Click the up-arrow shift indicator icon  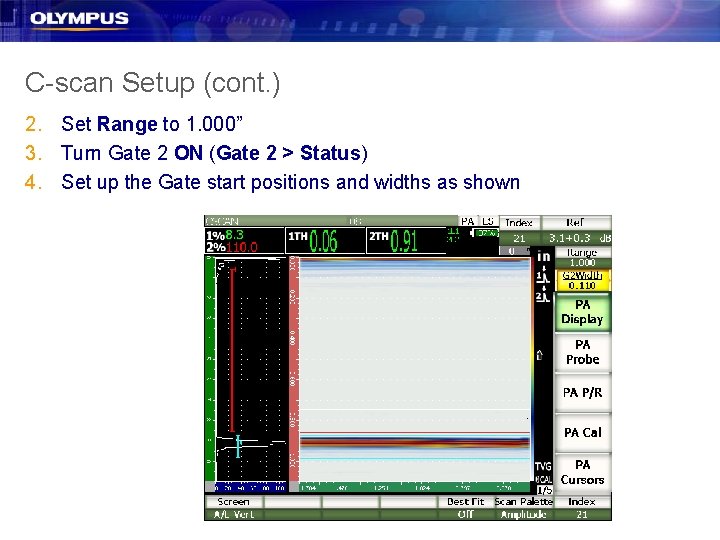[540, 355]
